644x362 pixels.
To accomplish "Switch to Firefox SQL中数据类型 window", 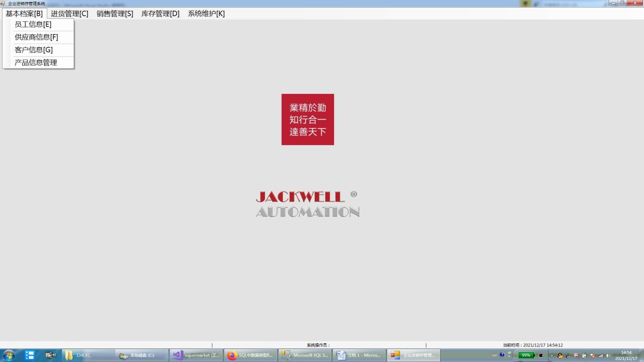I will pos(251,355).
